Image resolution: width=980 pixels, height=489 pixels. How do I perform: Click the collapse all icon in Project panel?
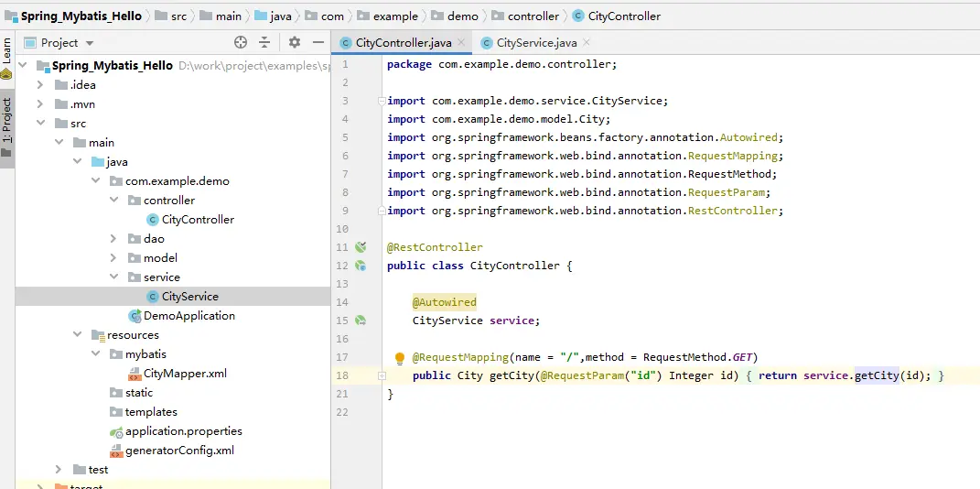pos(264,42)
